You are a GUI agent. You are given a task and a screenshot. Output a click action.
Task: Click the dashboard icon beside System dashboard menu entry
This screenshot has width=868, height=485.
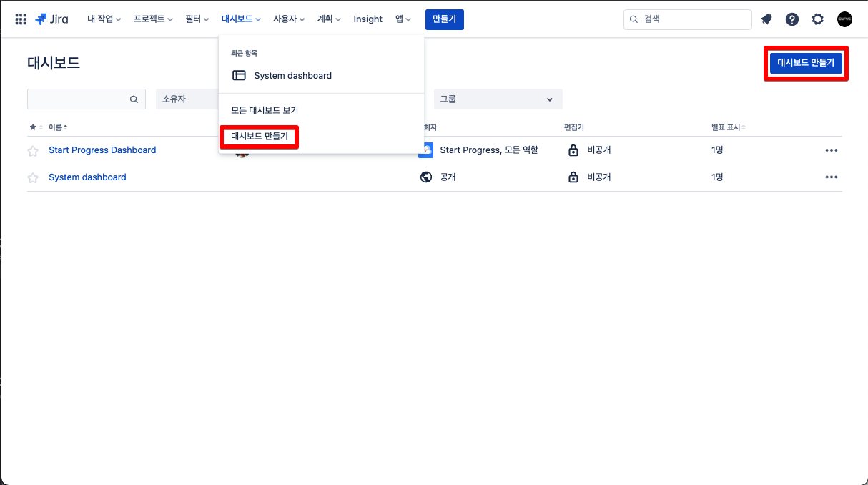click(240, 75)
